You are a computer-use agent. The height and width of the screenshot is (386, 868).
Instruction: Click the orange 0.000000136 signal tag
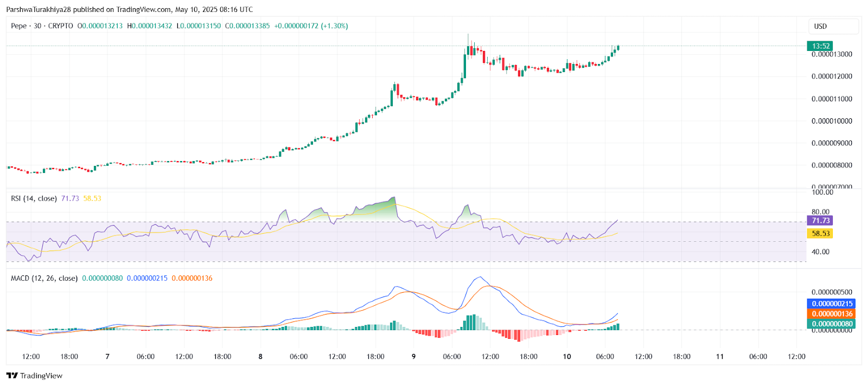(x=832, y=314)
